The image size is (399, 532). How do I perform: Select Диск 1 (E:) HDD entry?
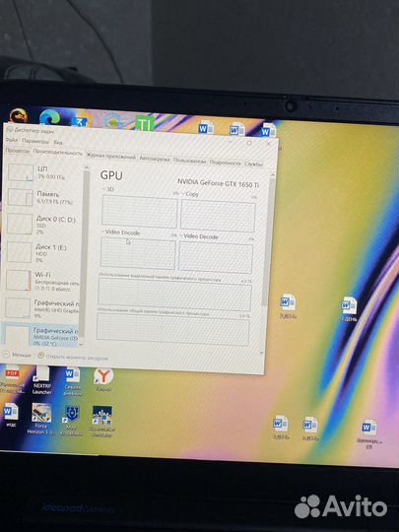(41, 253)
